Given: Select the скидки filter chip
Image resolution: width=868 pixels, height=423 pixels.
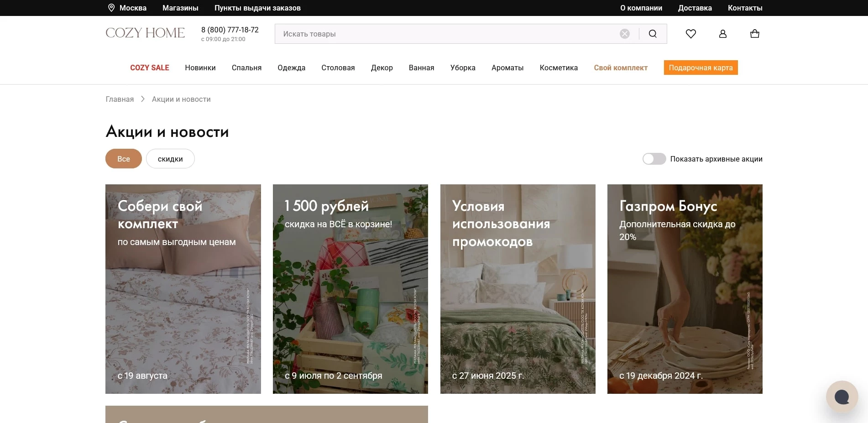Looking at the screenshot, I should click(x=170, y=159).
